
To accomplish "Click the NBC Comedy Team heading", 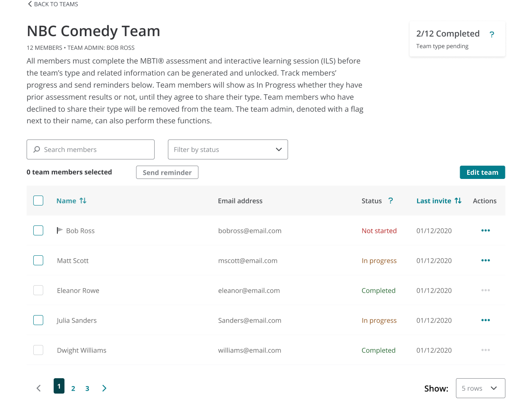I will pyautogui.click(x=94, y=31).
